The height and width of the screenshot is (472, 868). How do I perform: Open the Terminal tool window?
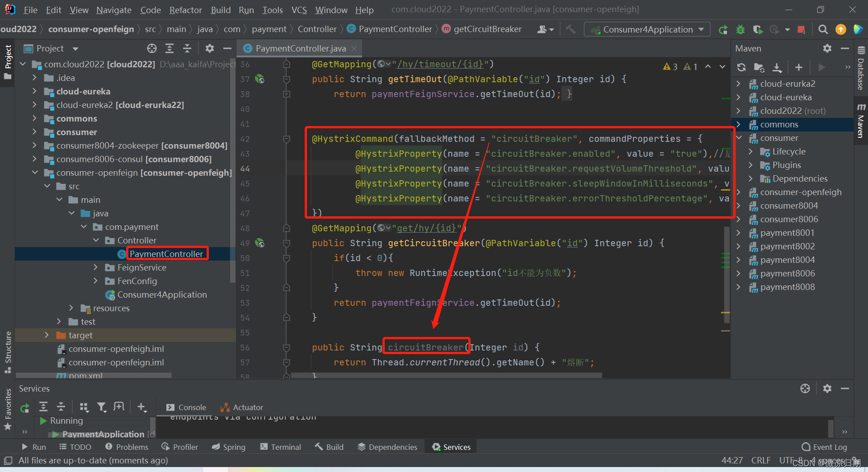[280, 447]
